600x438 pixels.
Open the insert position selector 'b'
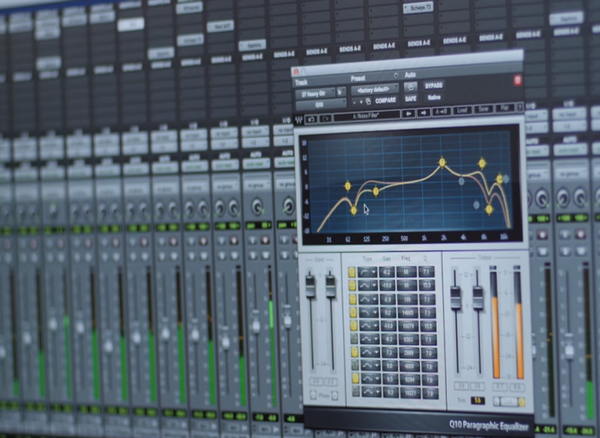341,92
